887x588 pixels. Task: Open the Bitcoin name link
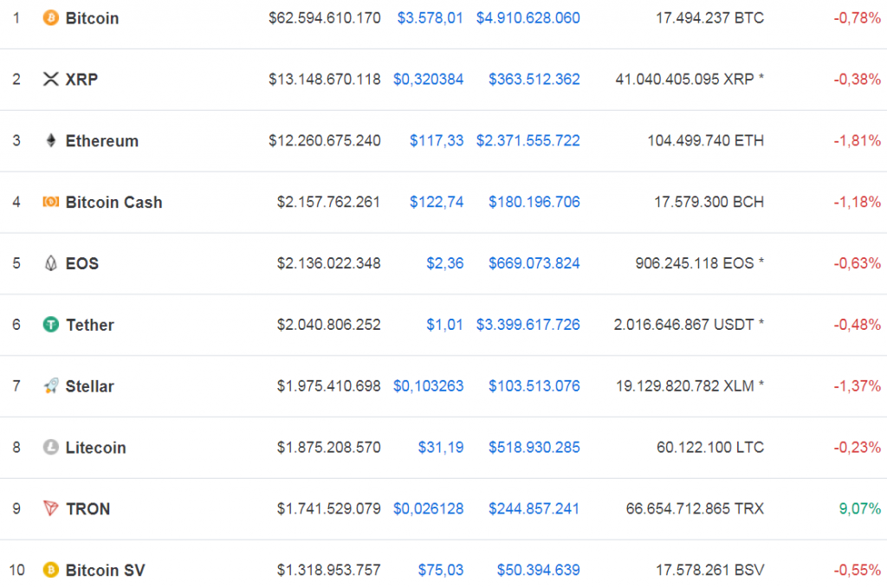(92, 18)
